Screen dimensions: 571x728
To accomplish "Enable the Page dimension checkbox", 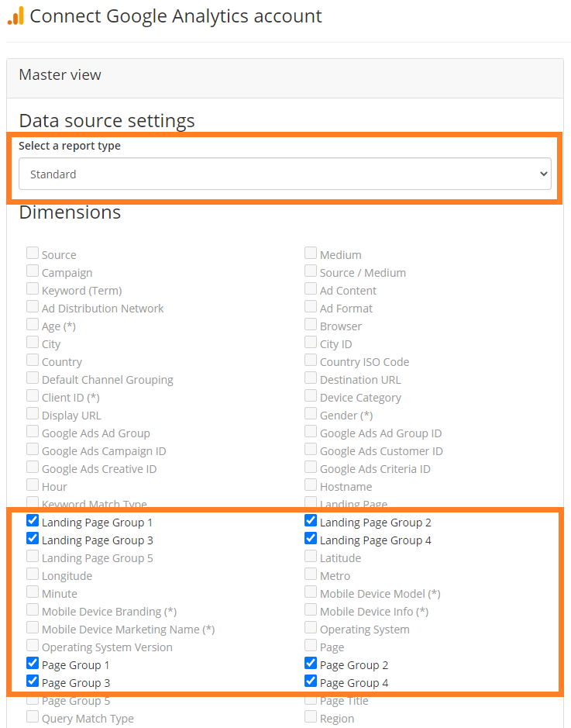I will tap(311, 645).
